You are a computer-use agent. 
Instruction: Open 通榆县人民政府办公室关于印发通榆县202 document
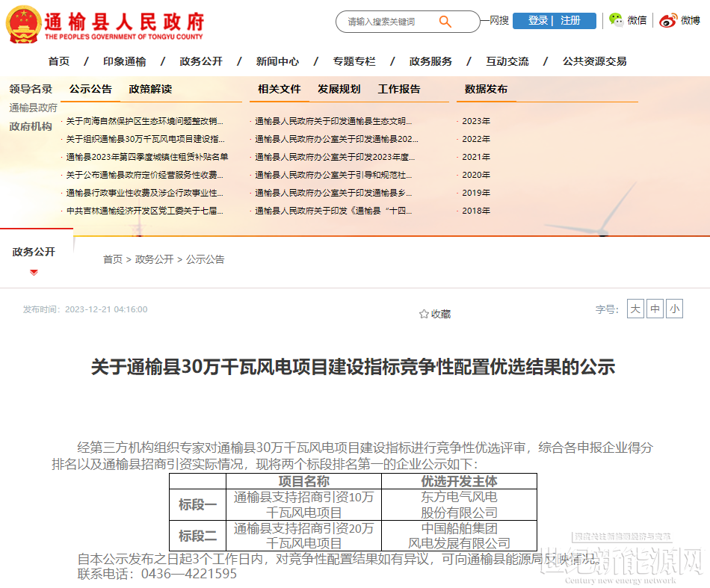336,139
